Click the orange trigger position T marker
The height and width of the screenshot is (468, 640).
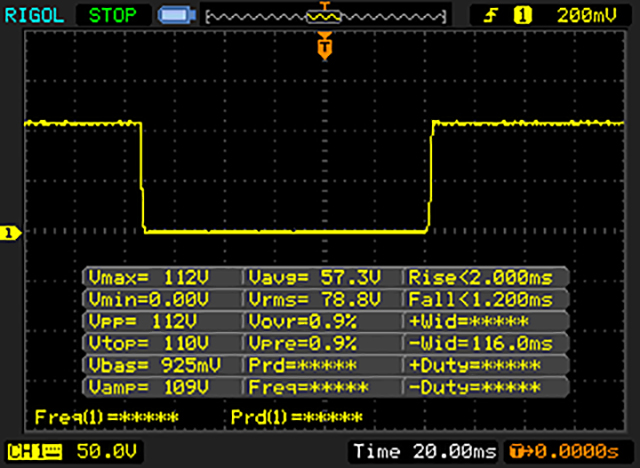tap(324, 46)
